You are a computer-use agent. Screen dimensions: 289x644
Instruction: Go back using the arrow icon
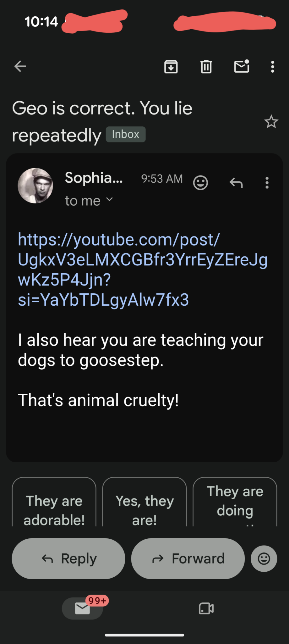[x=20, y=66]
